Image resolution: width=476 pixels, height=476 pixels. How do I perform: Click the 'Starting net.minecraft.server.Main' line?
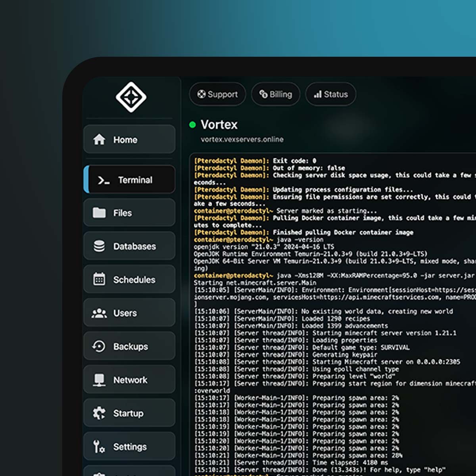(x=255, y=283)
